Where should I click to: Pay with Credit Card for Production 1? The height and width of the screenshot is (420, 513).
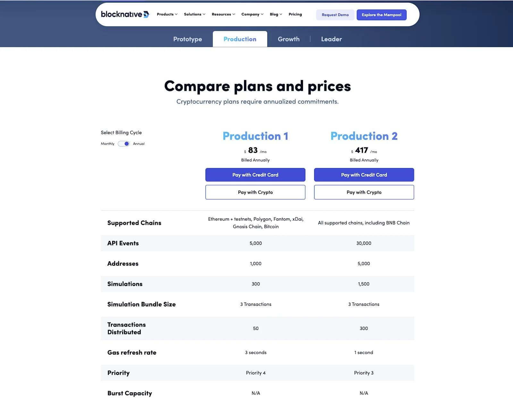(x=255, y=175)
